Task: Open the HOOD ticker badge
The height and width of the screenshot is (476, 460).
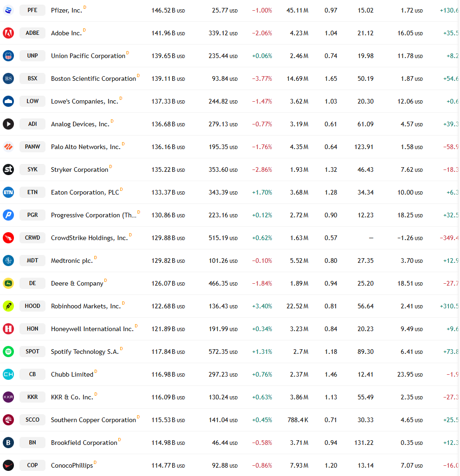Action: [32, 306]
